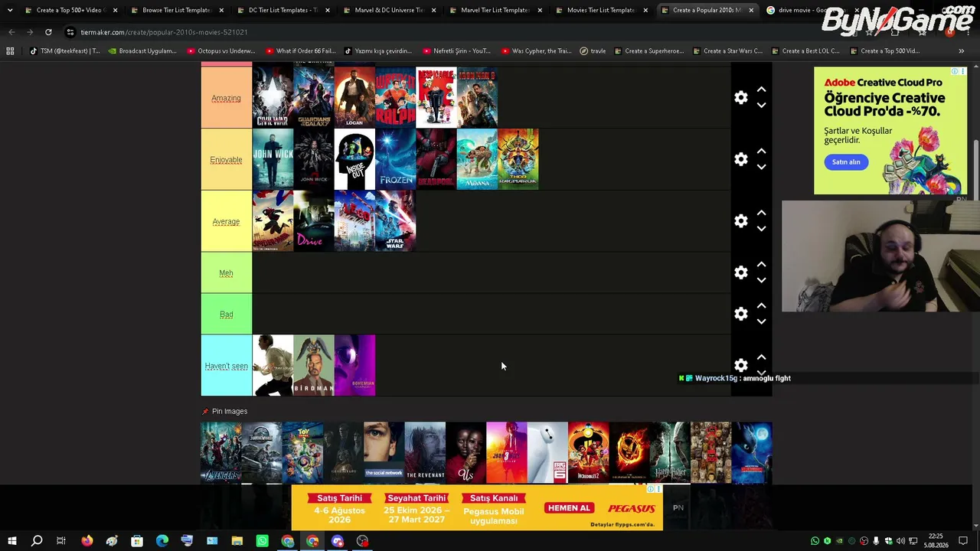
Task: Open settings gear for Bad tier
Action: tap(740, 314)
